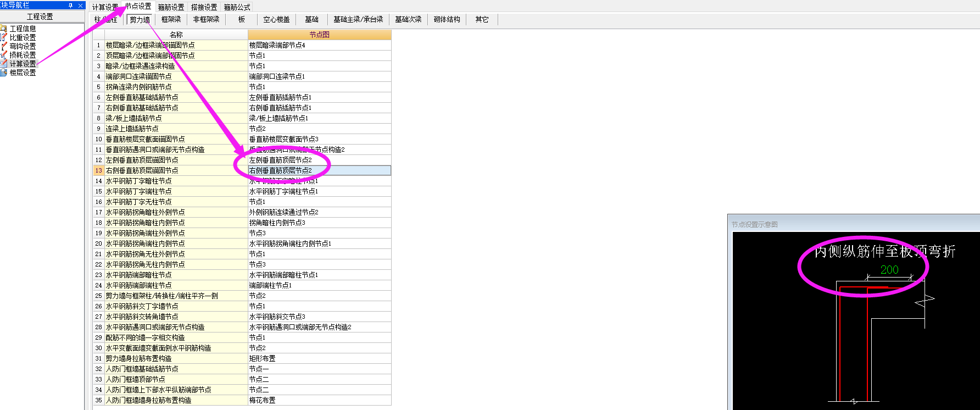Image resolution: width=980 pixels, height=410 pixels.
Task: Select row 13 右侧垂直筋顶层锚固节点
Action: coord(176,170)
